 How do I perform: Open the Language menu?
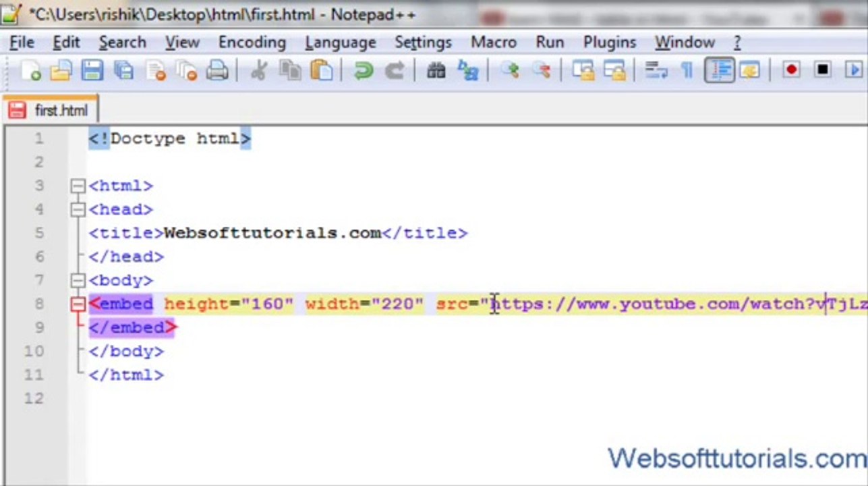click(340, 43)
